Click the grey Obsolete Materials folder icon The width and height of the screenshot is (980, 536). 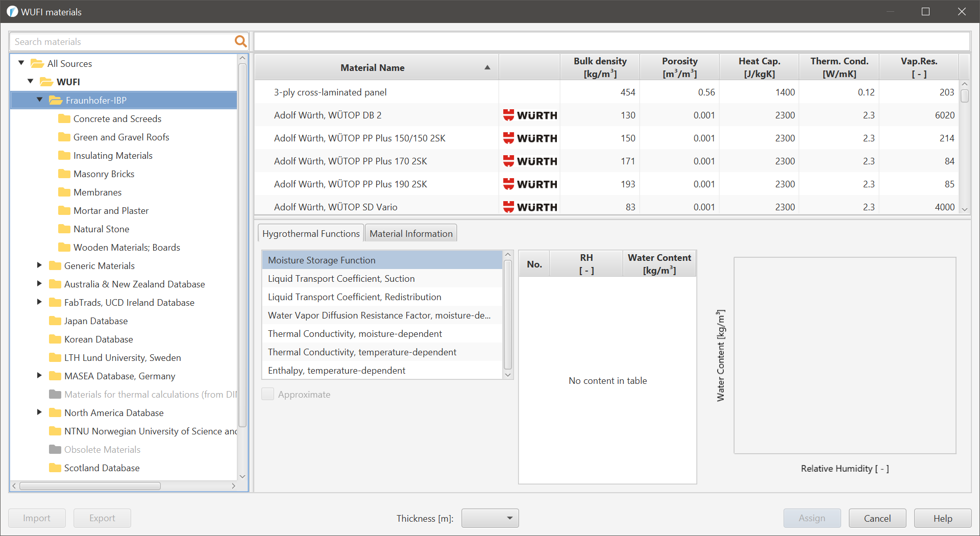pyautogui.click(x=55, y=449)
